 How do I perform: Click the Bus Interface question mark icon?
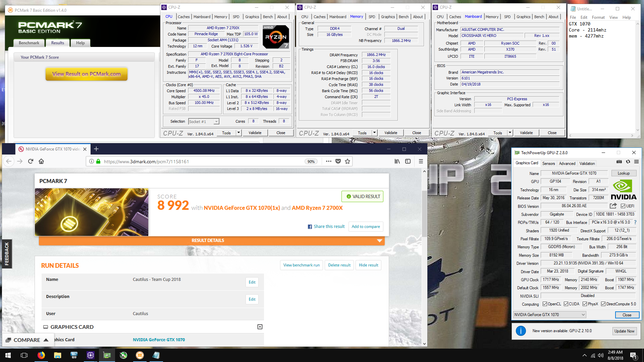635,222
